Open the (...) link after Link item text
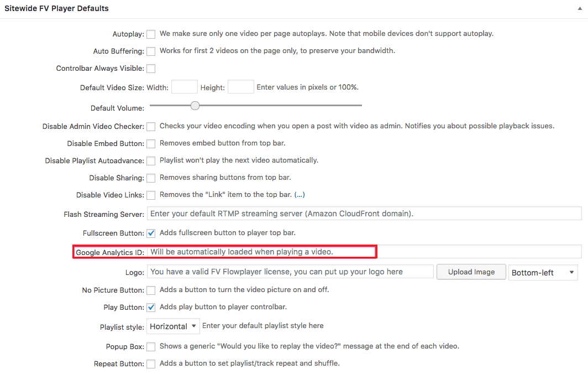 coord(300,195)
